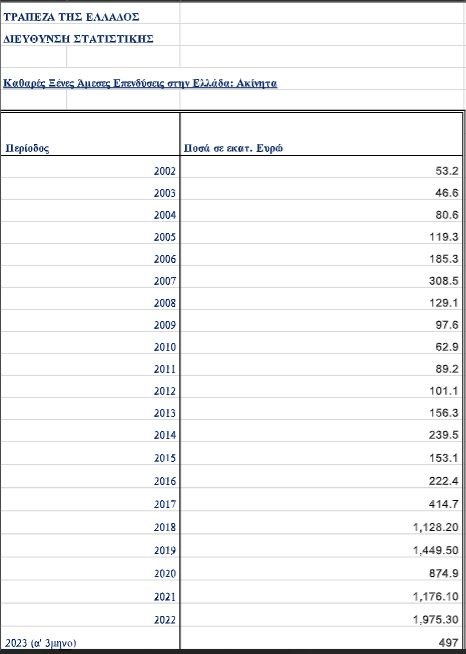Select the Περίοδος column header cell
This screenshot has height=654, width=466.
(x=90, y=134)
